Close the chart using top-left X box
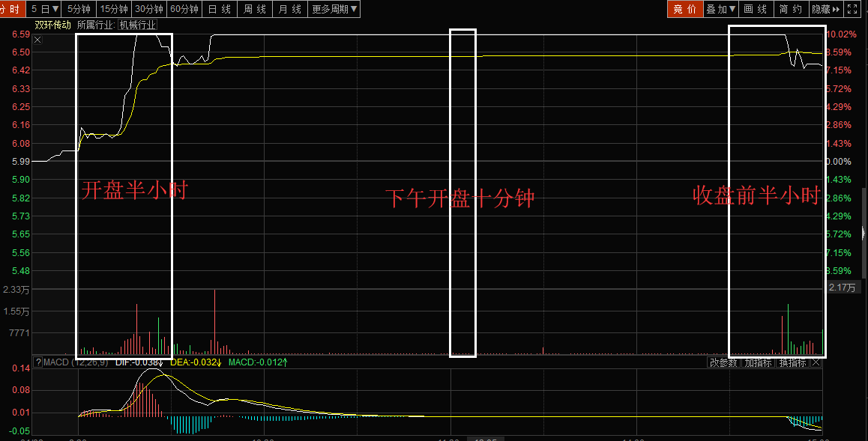Screen dimensions: 868x441 (37, 40)
